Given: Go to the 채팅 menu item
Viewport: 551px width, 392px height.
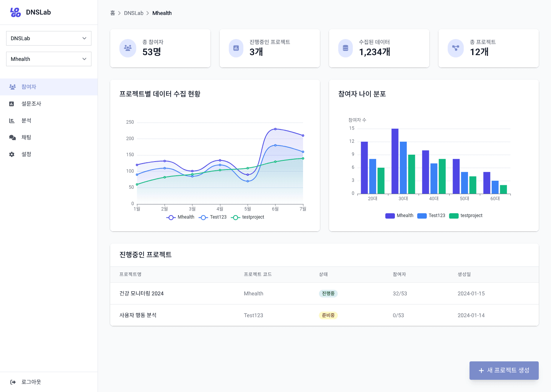Looking at the screenshot, I should [x=26, y=137].
